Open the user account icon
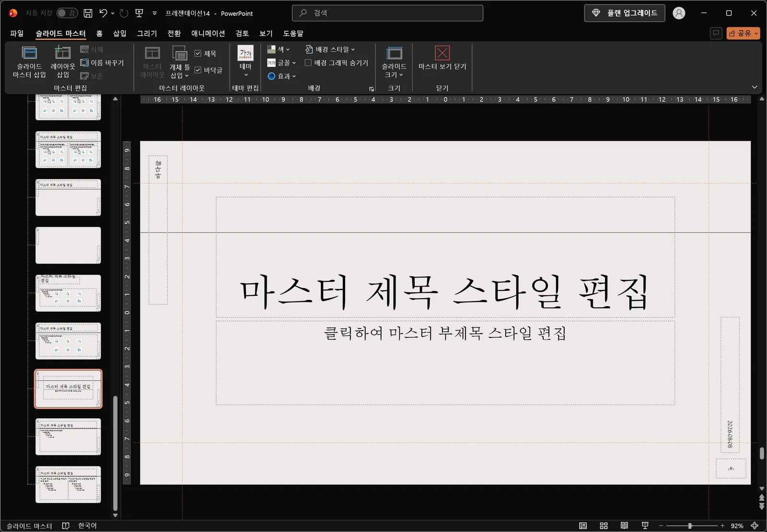 tap(679, 13)
